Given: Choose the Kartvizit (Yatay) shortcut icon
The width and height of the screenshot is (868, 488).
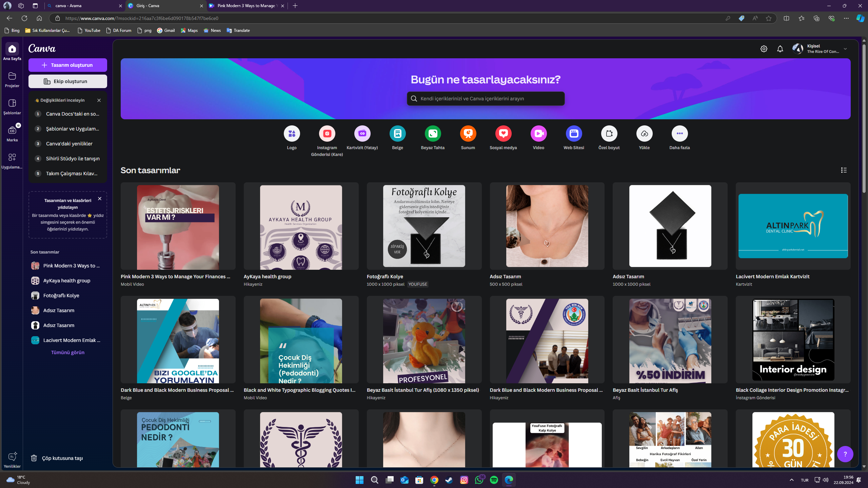Looking at the screenshot, I should [362, 134].
